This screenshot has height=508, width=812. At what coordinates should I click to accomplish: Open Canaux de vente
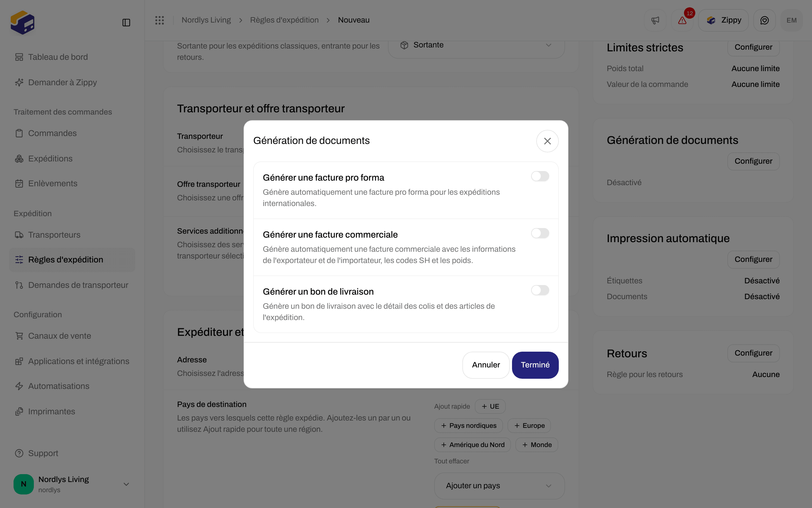tap(72, 336)
